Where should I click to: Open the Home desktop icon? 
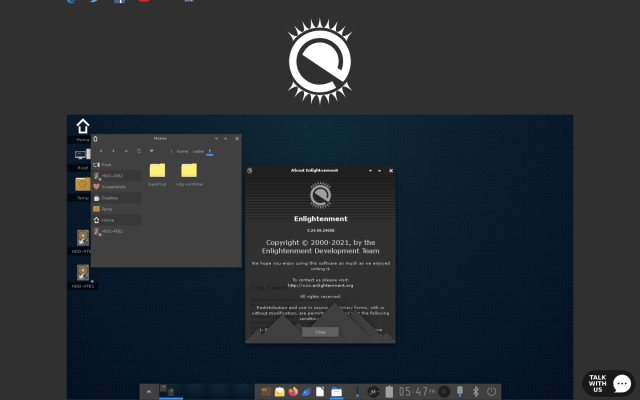tap(83, 127)
